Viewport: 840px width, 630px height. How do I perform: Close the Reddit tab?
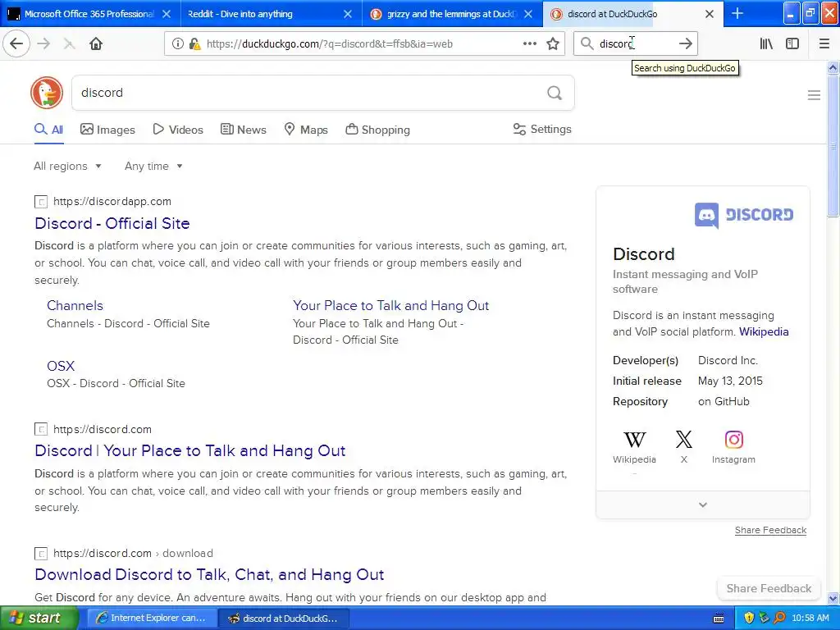[348, 14]
